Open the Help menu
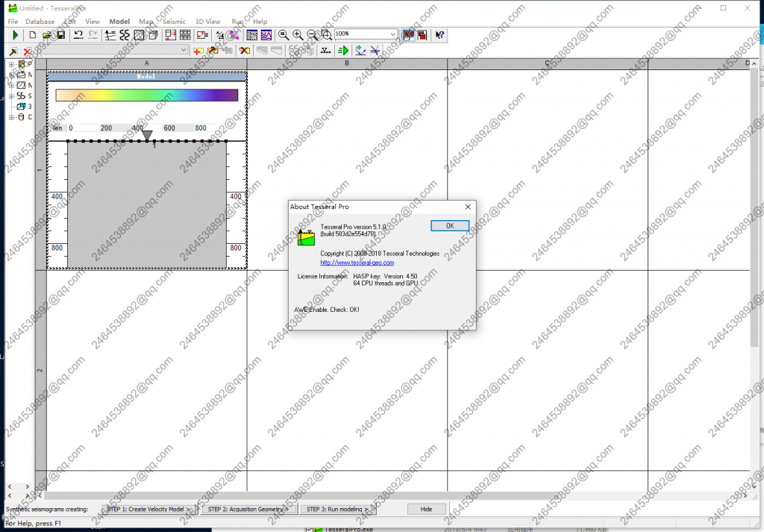The width and height of the screenshot is (764, 532). click(x=260, y=22)
